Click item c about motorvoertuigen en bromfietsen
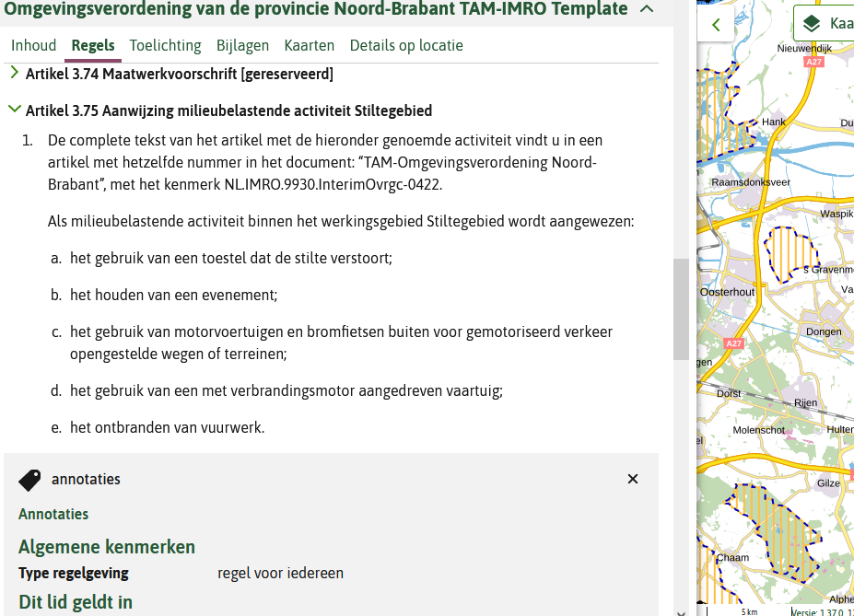Viewport: 854px width, 616px height. [342, 343]
